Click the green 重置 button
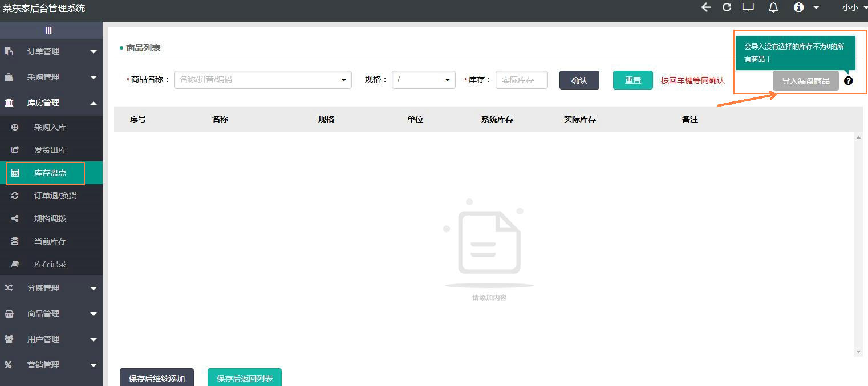Image resolution: width=868 pixels, height=386 pixels. [632, 80]
